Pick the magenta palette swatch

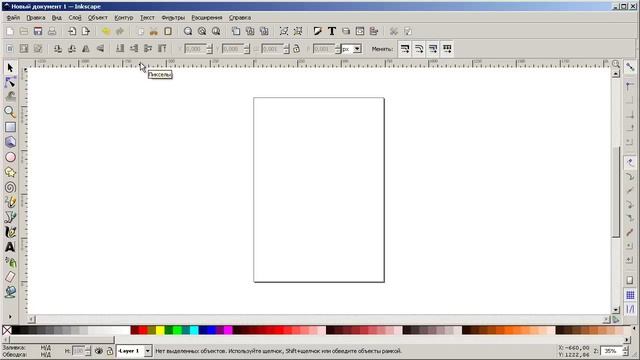(228, 330)
